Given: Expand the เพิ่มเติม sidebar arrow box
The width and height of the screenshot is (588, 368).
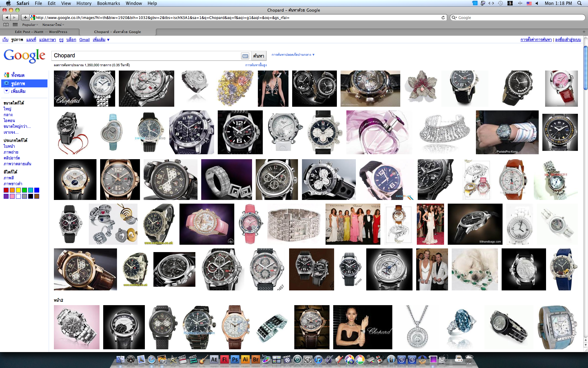Looking at the screenshot, I should click(x=6, y=91).
